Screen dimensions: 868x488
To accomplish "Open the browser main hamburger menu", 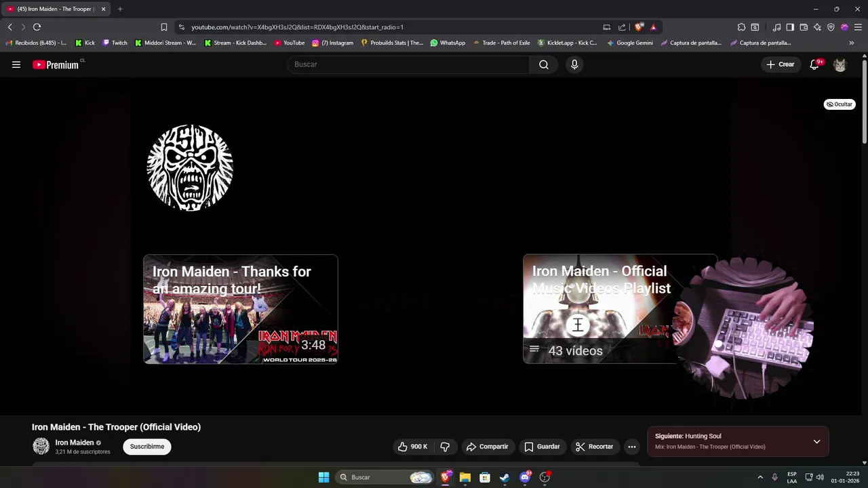I will [x=858, y=27].
